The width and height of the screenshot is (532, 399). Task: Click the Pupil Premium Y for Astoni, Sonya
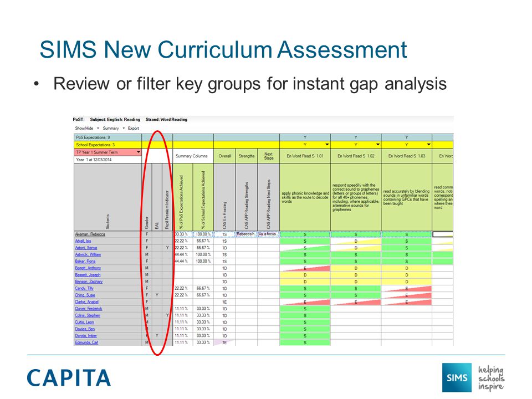pyautogui.click(x=167, y=248)
